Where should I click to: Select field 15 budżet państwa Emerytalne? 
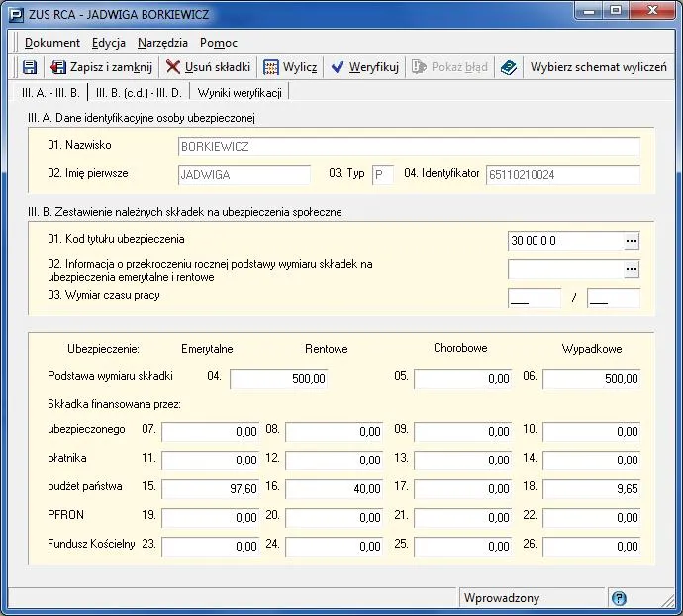[211, 488]
